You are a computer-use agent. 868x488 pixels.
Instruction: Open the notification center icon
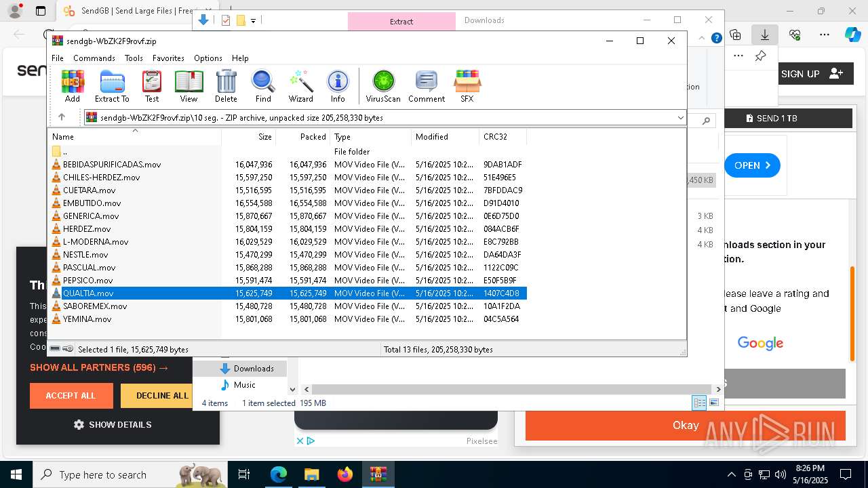coord(845,474)
